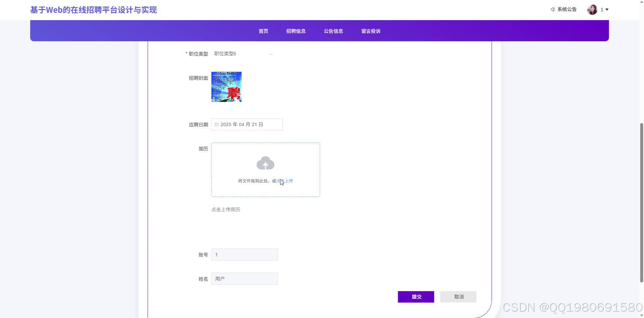Screen dimensions: 644x318
Task: Switch to the 首页 navigation tab
Action: coord(263,31)
